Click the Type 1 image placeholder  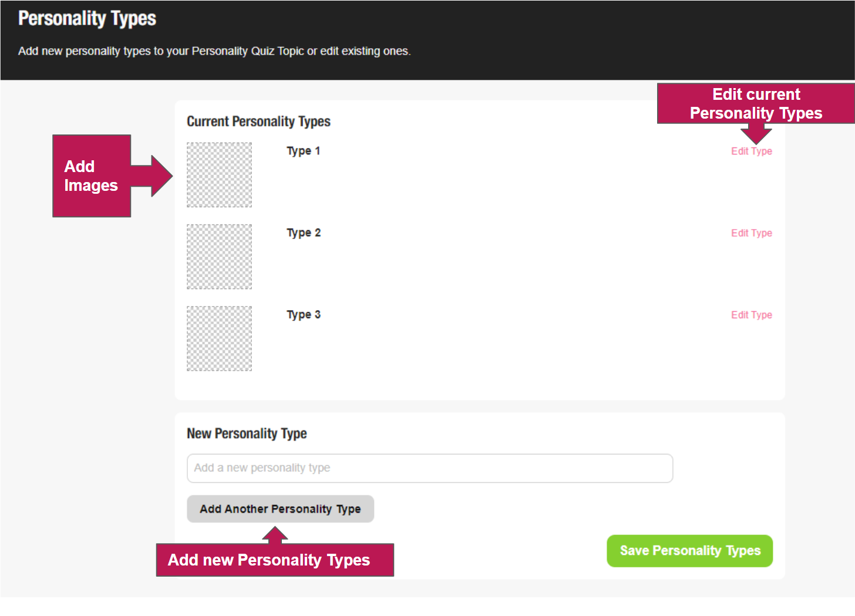click(219, 175)
